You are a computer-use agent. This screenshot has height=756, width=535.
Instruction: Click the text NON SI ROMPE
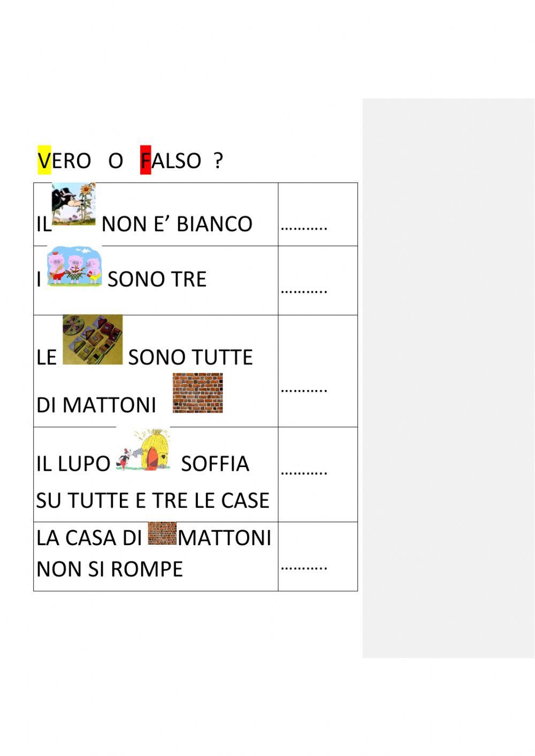[x=110, y=569]
